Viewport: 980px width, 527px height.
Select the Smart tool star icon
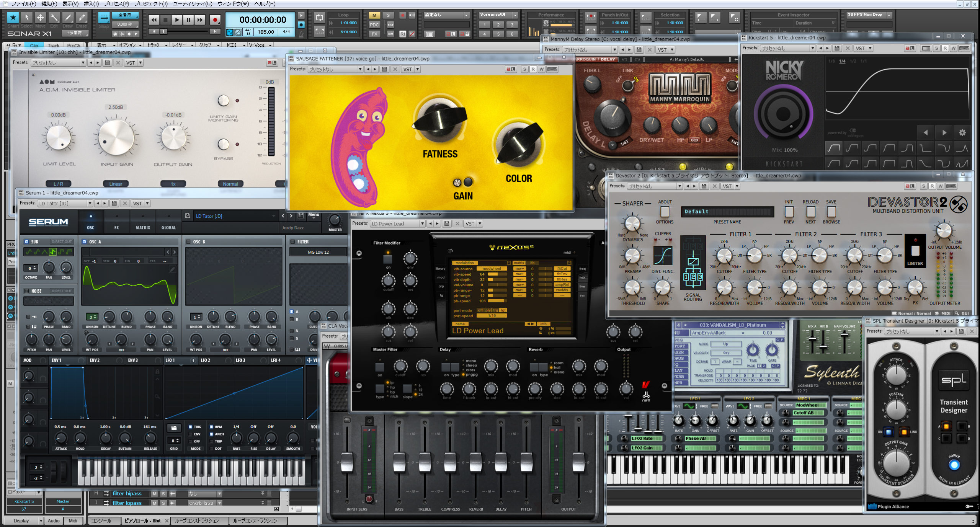13,18
